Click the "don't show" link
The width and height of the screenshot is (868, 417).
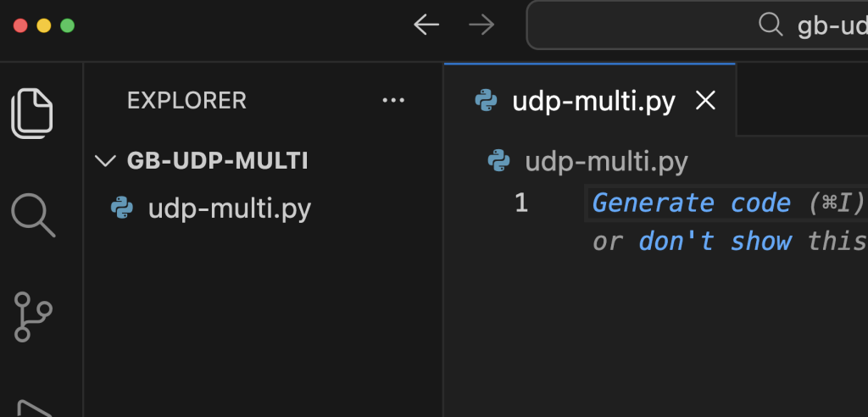click(x=715, y=242)
